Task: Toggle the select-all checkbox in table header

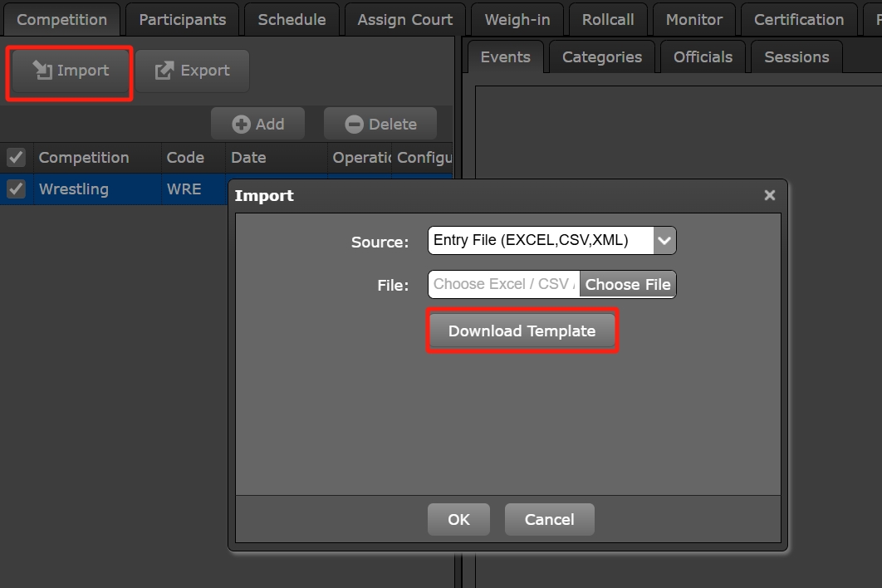Action: [x=16, y=157]
